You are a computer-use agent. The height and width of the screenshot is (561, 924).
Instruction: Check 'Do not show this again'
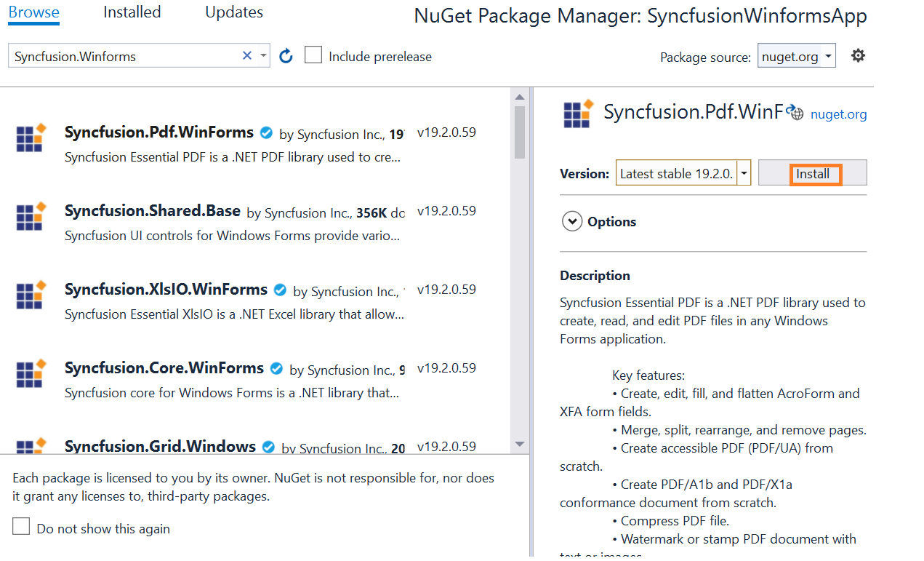point(20,525)
